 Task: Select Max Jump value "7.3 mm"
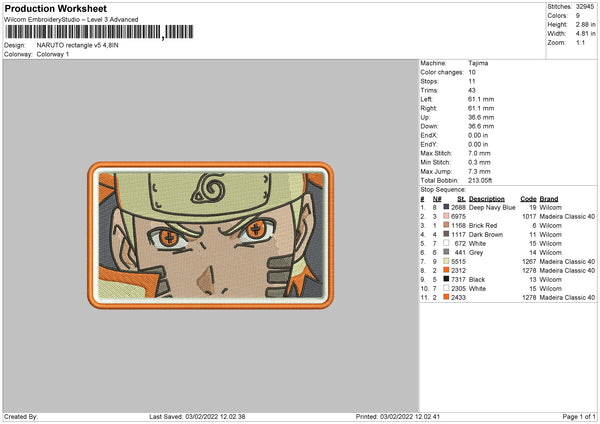click(x=479, y=171)
